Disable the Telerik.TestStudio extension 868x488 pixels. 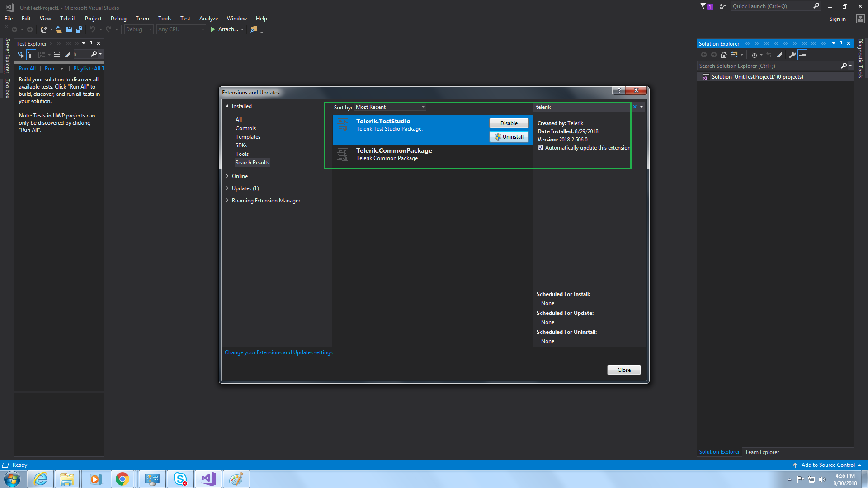509,123
